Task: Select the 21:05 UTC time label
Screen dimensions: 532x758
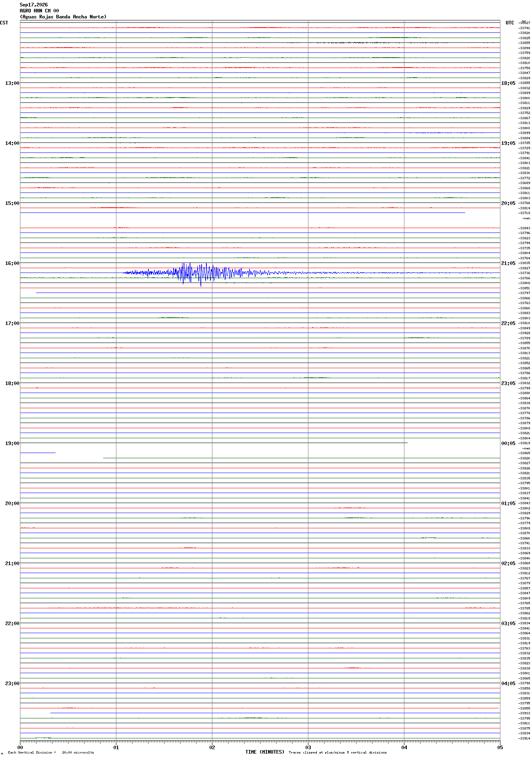Action: click(x=508, y=263)
